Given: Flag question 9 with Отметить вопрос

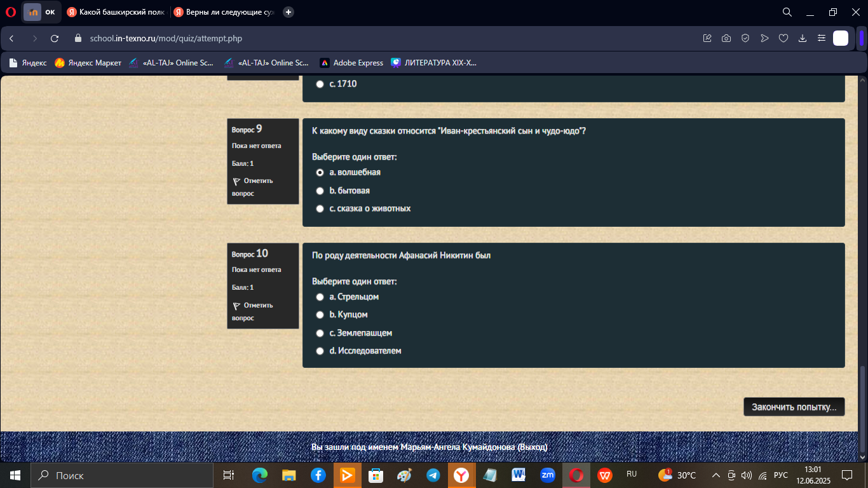Looking at the screenshot, I should (252, 187).
